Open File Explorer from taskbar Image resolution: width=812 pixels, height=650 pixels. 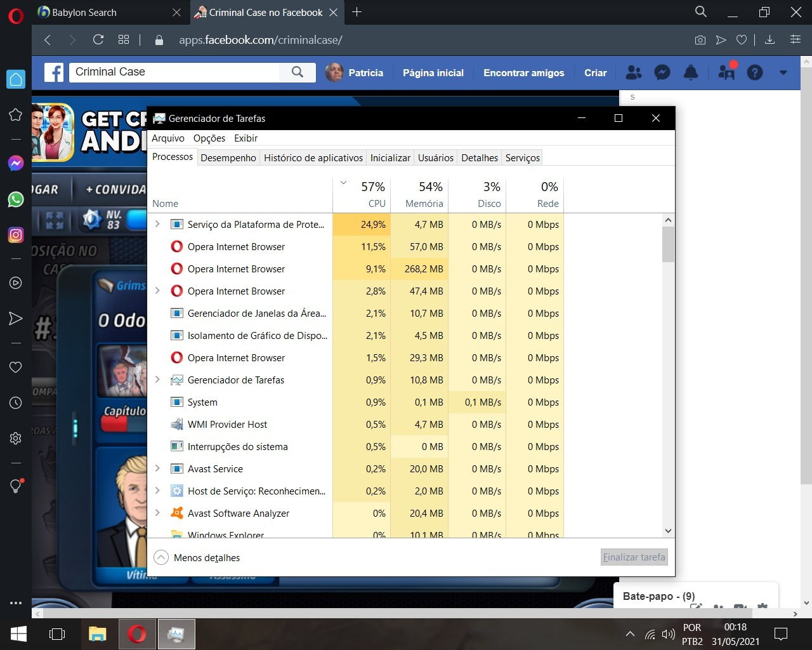[97, 633]
